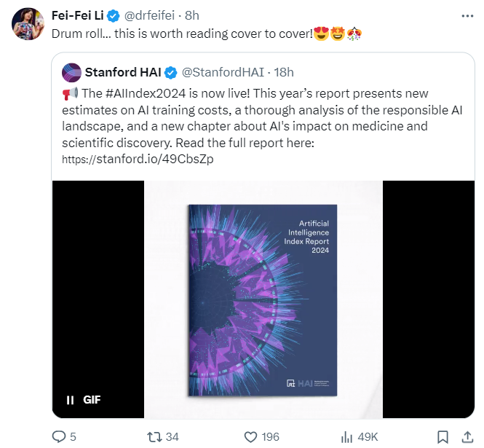484x448 pixels.
Task: Click the 18h quoted tweet timestamp
Action: point(284,72)
